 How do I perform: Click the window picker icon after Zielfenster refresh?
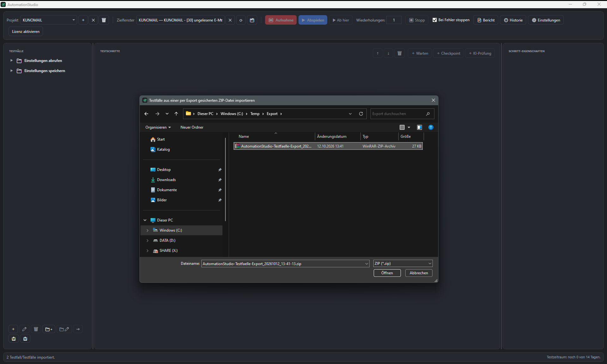click(x=252, y=20)
